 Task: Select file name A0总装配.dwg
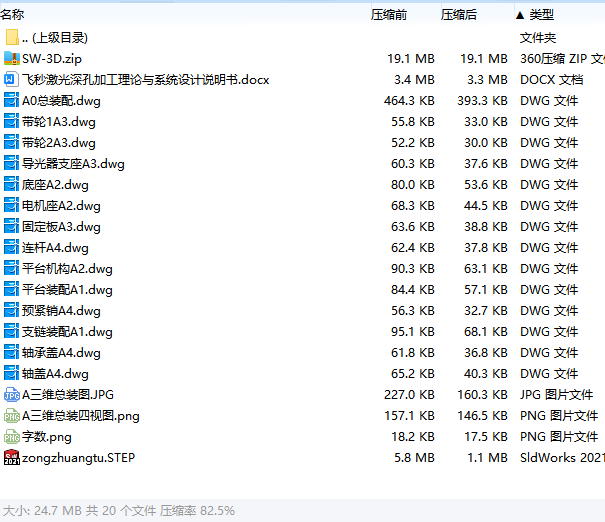[61, 101]
